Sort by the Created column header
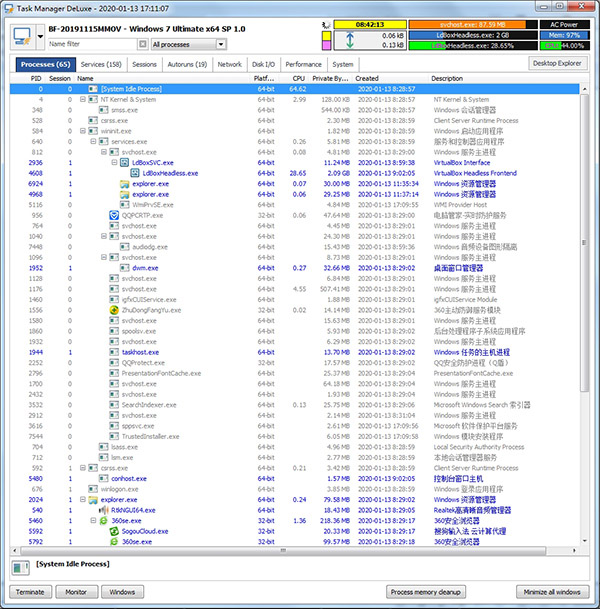The image size is (600, 609). (x=367, y=78)
